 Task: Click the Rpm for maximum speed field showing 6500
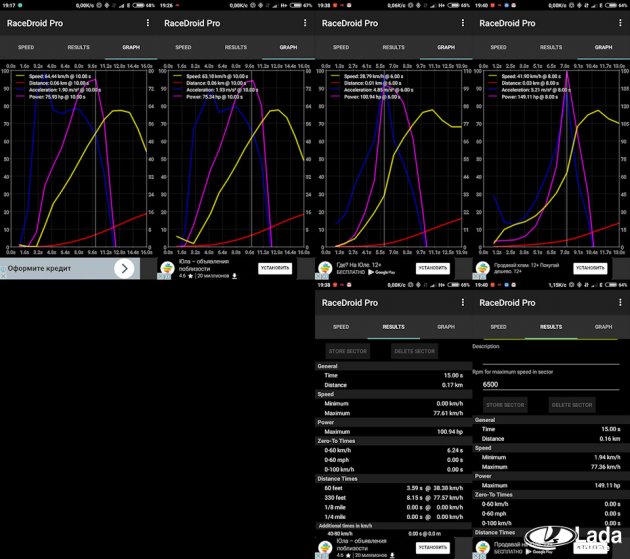550,384
